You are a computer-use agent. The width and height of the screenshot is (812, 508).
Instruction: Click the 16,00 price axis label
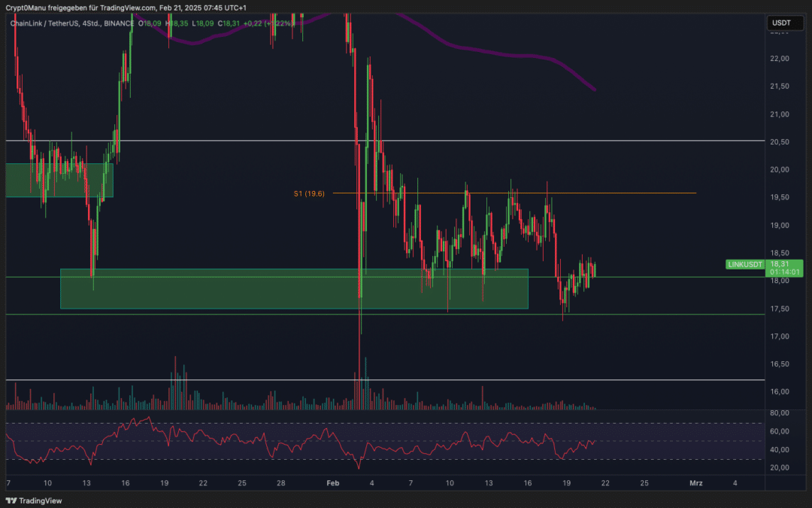click(780, 392)
